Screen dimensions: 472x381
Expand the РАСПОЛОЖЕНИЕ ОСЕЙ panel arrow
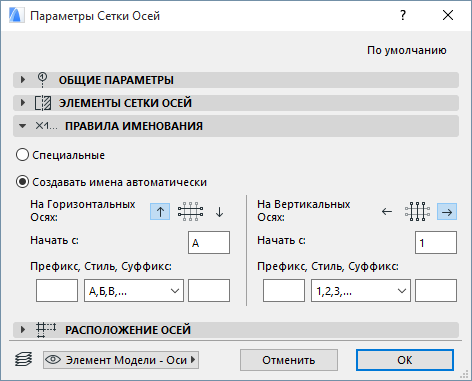coord(23,330)
